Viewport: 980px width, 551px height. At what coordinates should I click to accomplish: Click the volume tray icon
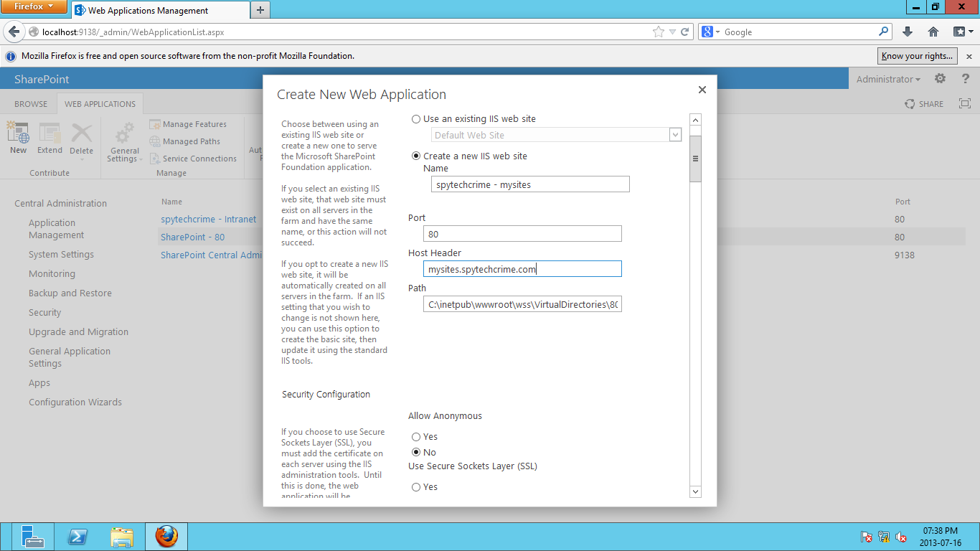pos(901,537)
